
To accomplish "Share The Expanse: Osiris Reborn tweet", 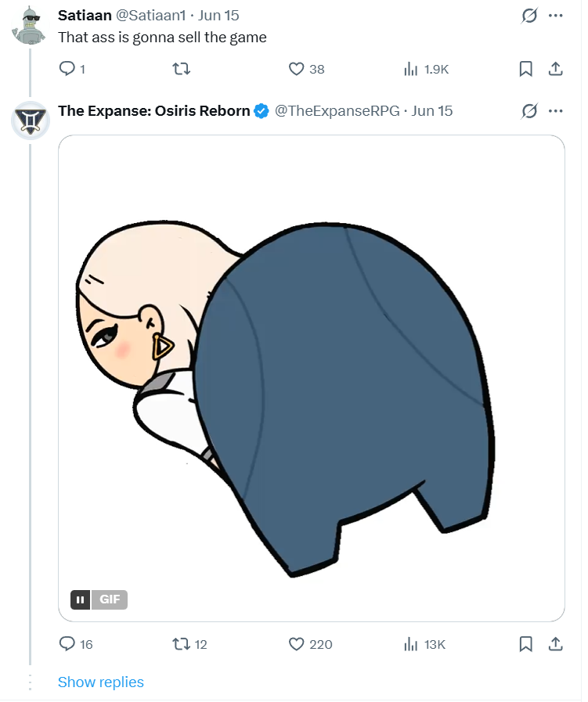I will [555, 644].
